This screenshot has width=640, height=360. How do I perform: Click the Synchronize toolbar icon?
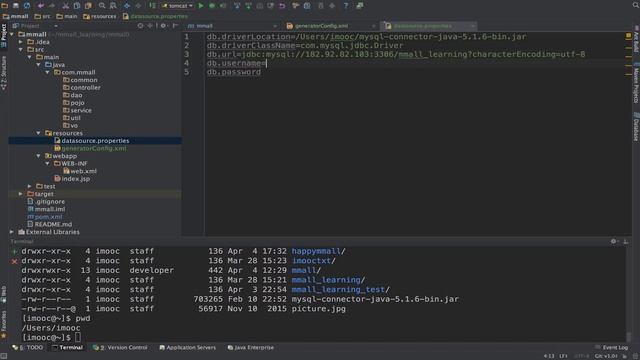pyautogui.click(x=27, y=6)
